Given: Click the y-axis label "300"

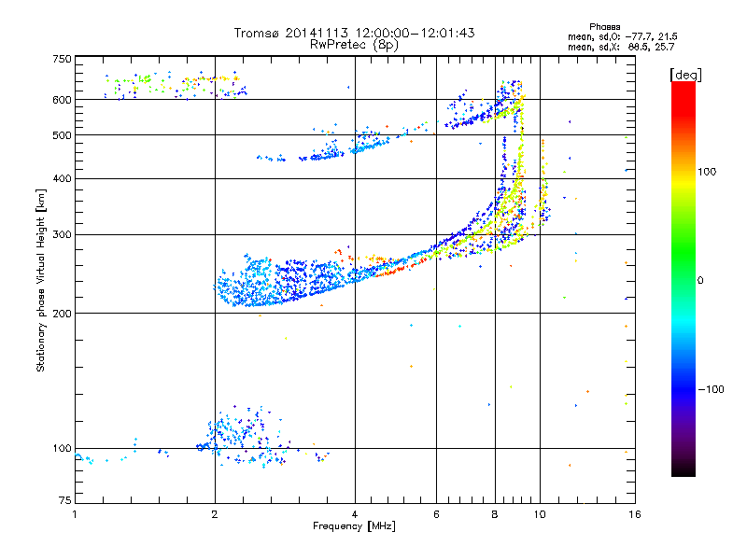Looking at the screenshot, I should (62, 234).
